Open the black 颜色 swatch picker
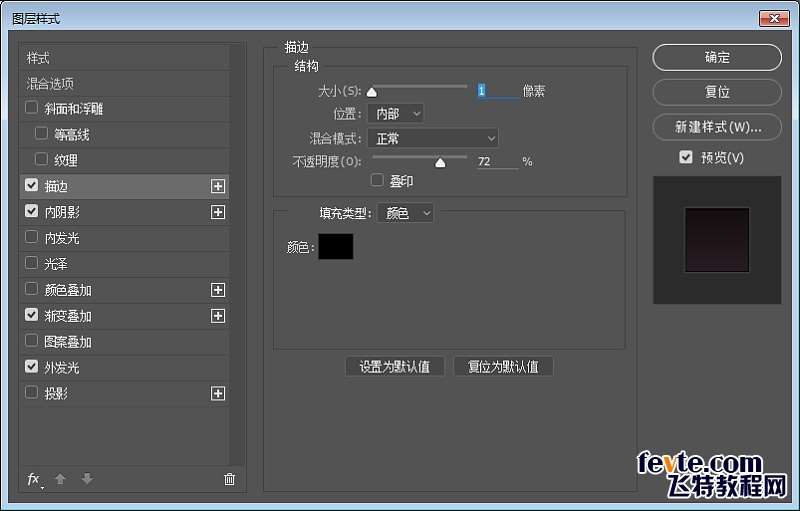Viewport: 800px width, 511px height. pyautogui.click(x=336, y=246)
